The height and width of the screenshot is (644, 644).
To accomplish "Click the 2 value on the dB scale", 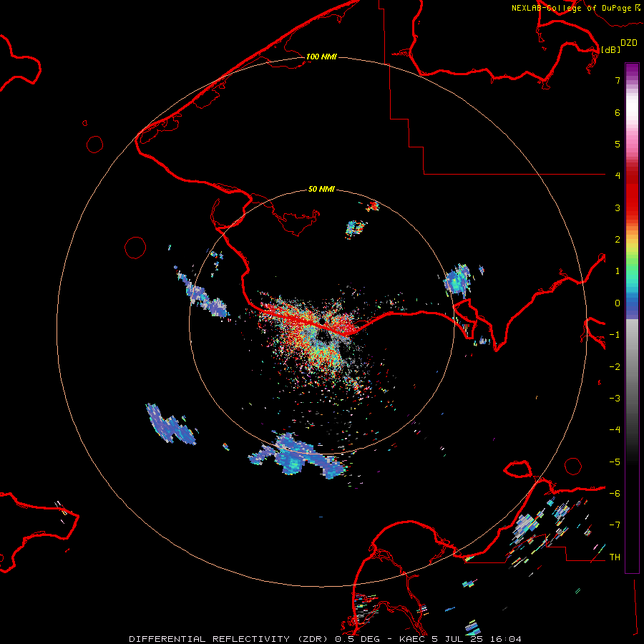I will [618, 240].
